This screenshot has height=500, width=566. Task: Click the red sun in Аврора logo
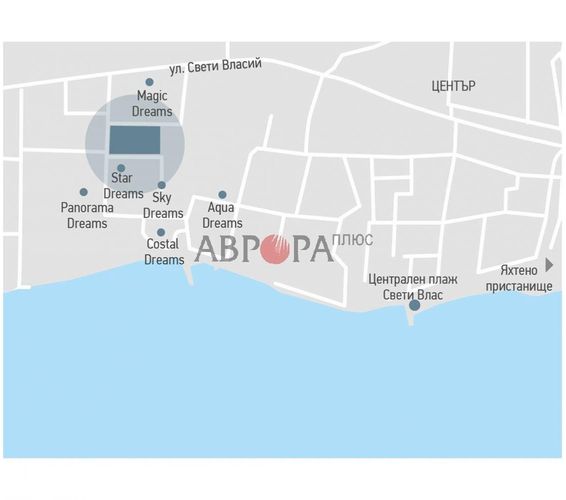(275, 249)
